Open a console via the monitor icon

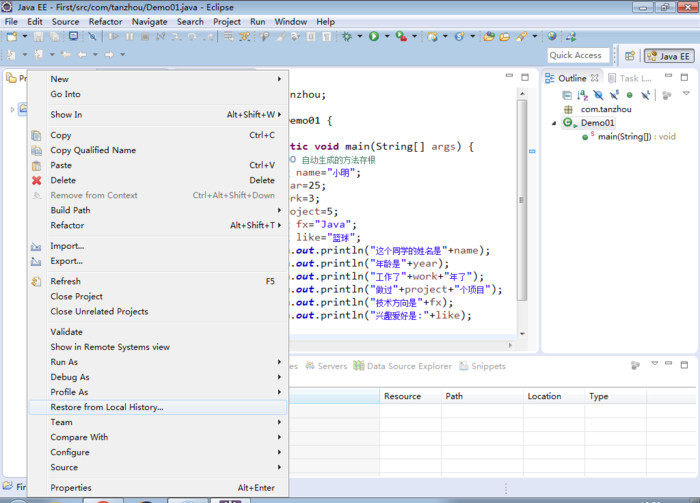73,36
